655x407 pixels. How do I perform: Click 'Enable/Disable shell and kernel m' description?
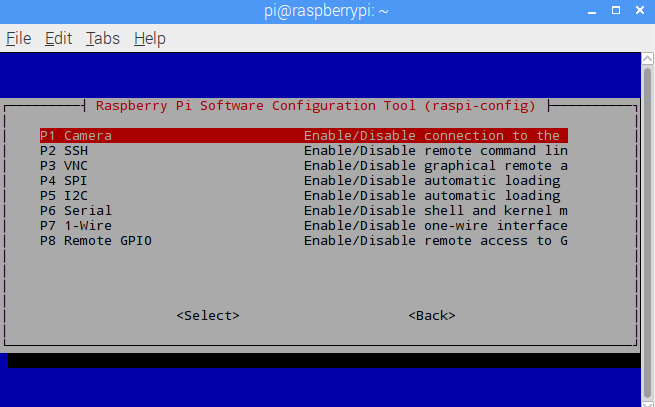point(436,211)
